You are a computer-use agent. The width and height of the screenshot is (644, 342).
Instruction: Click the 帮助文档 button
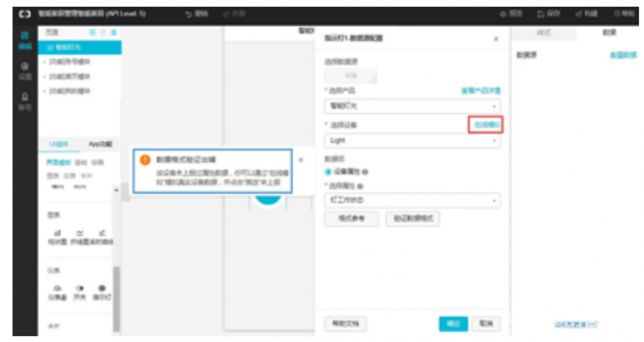click(x=346, y=324)
